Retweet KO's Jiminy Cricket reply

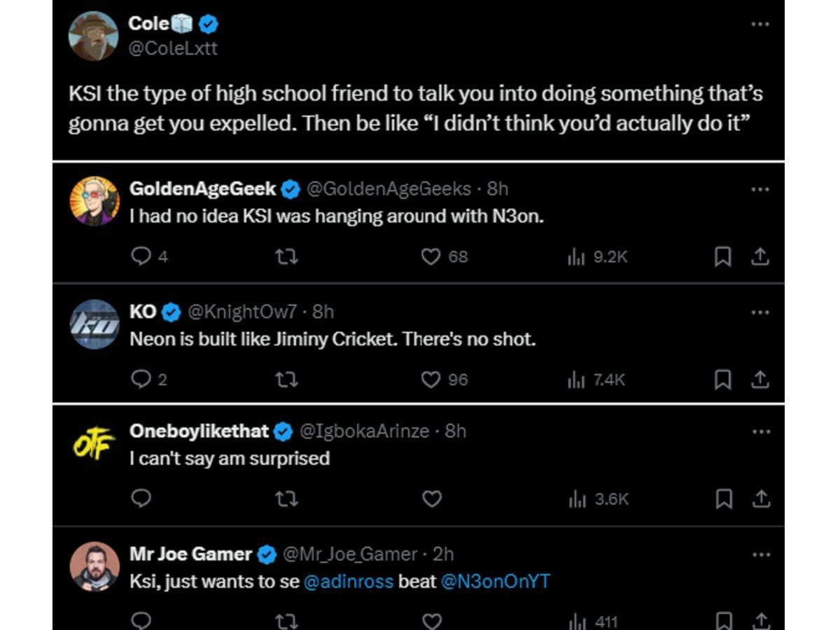[x=286, y=379]
